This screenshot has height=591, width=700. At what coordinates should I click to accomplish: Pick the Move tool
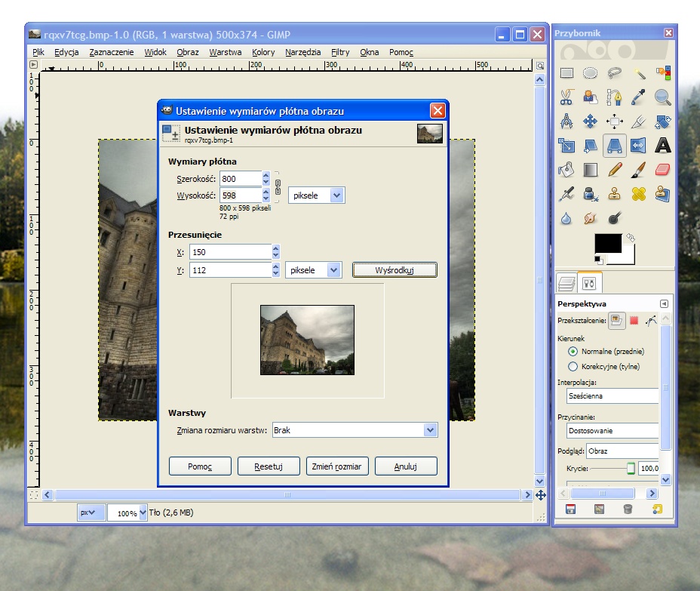pos(591,122)
